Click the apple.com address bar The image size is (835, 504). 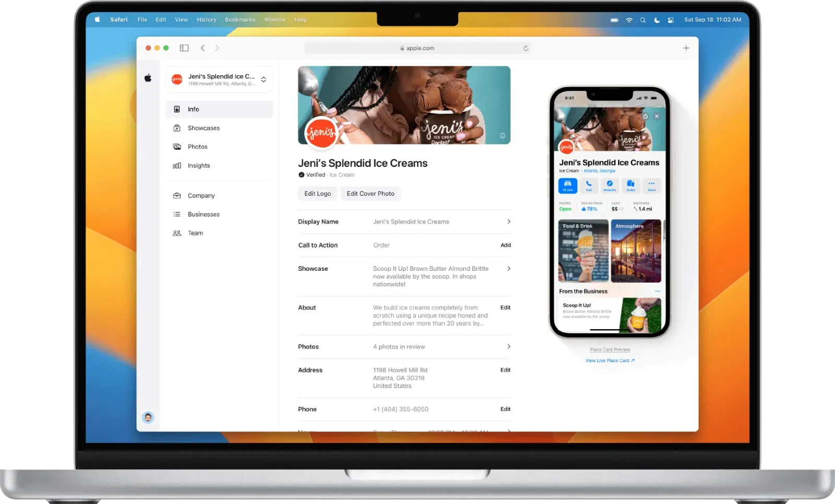(x=417, y=48)
